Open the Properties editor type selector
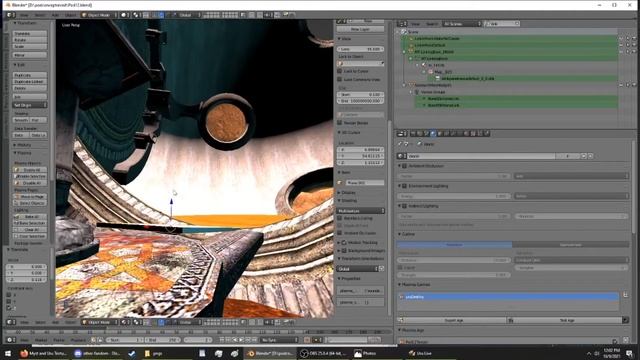The width and height of the screenshot is (640, 360). 402,133
